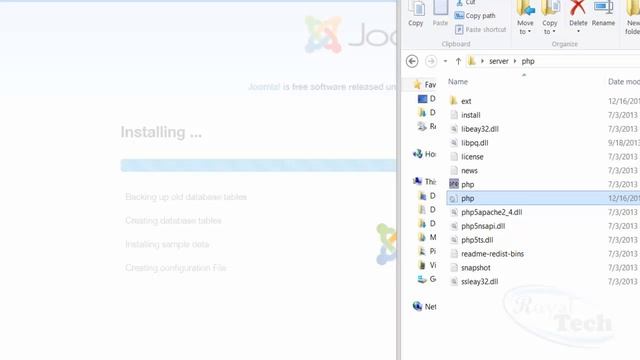The width and height of the screenshot is (640, 360).
Task: Click the Copy icon in ribbon
Action: [416, 9]
